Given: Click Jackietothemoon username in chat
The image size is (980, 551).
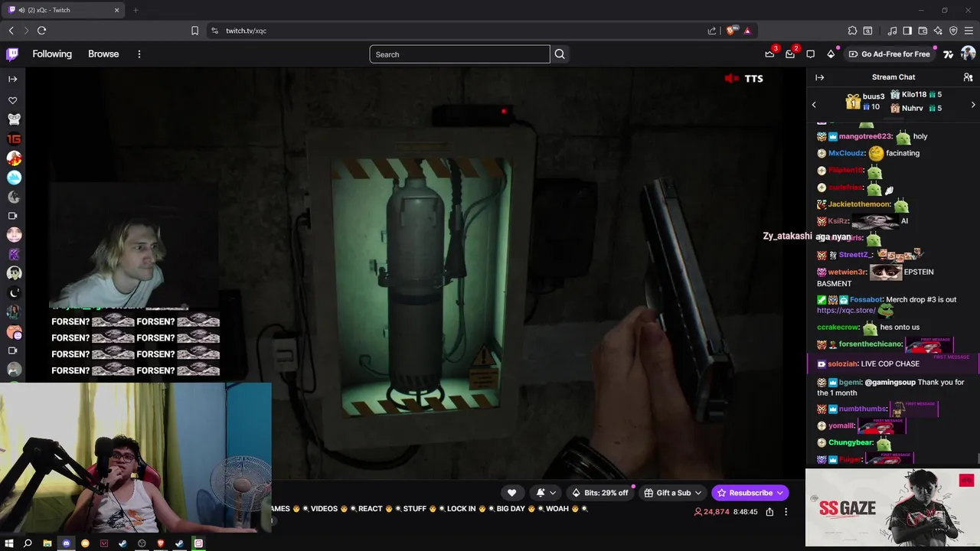Looking at the screenshot, I should click(x=859, y=204).
